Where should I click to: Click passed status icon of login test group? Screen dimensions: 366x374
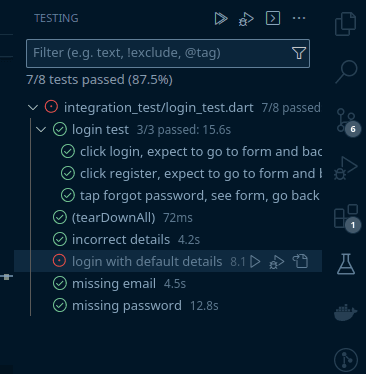coord(60,129)
